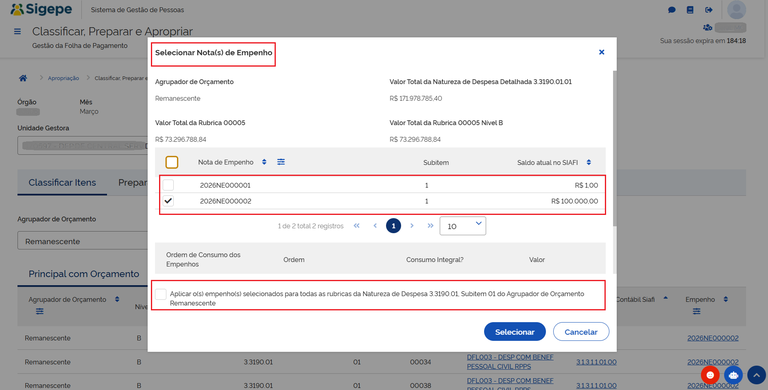The image size is (768, 390).
Task: Click the scroll-to-top arrow floating button
Action: 757,375
